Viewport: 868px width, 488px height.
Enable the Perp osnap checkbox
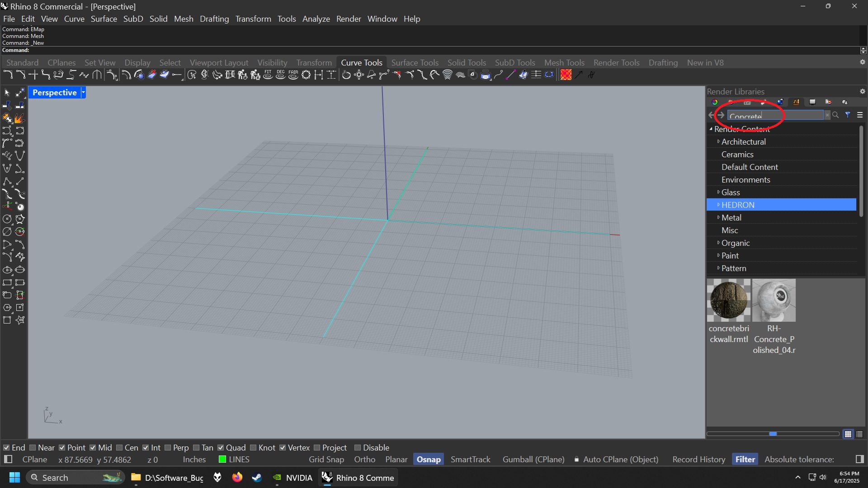(168, 448)
